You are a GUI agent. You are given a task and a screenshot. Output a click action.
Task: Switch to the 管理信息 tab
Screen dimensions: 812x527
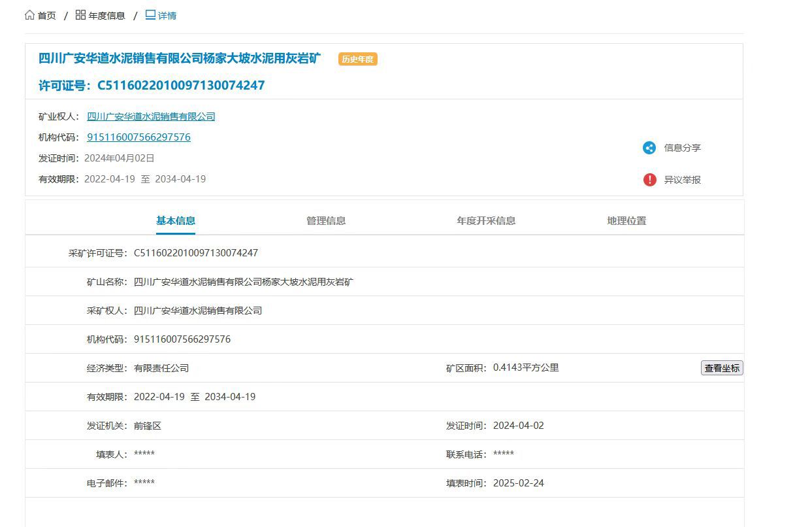(326, 221)
